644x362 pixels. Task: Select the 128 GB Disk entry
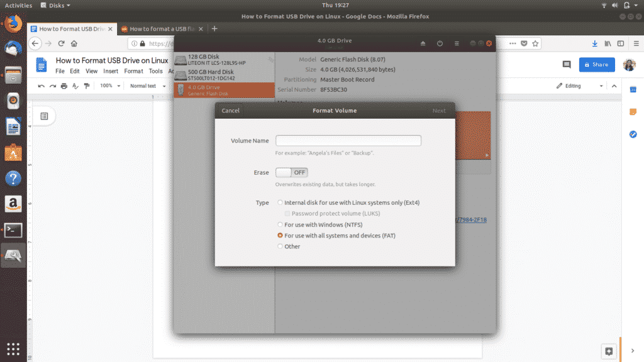225,60
